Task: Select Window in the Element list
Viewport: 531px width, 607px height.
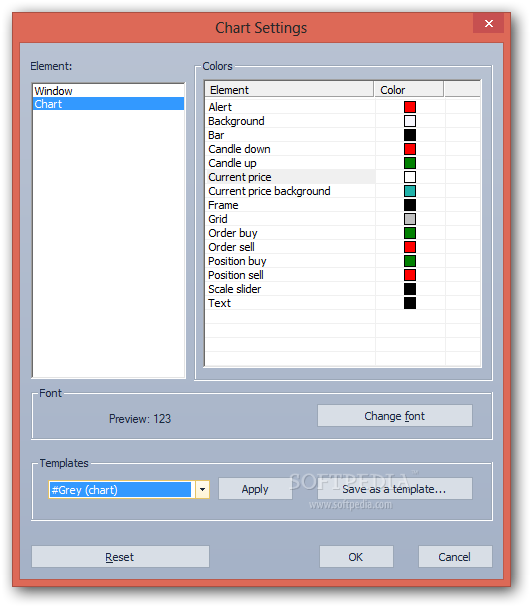Action: coord(108,91)
